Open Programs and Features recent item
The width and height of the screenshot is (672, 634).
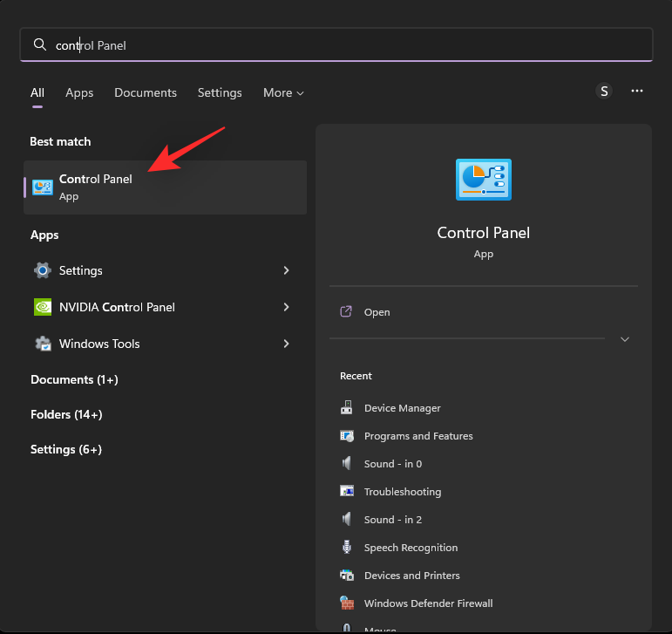click(417, 436)
